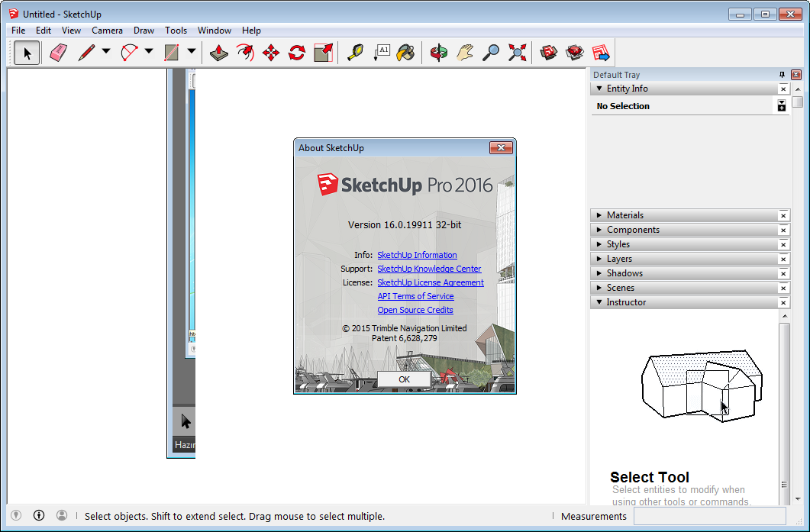Open the 3D Warehouse icon

pos(549,53)
